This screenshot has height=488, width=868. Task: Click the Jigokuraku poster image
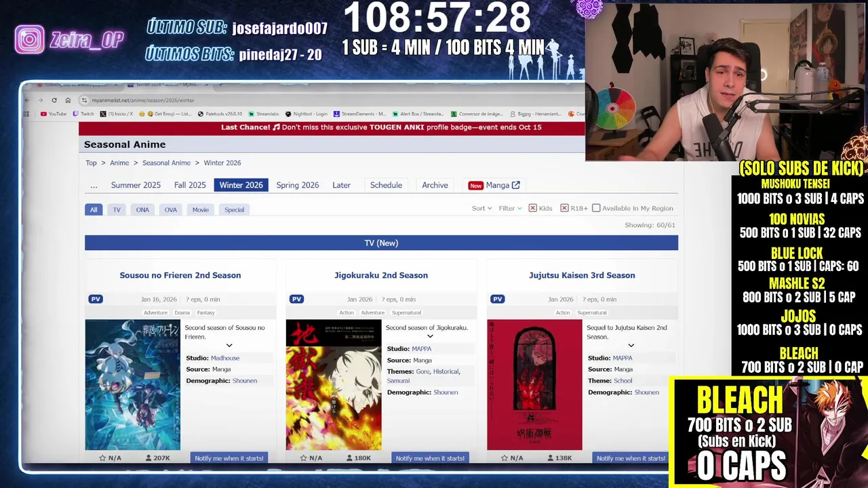coord(334,385)
